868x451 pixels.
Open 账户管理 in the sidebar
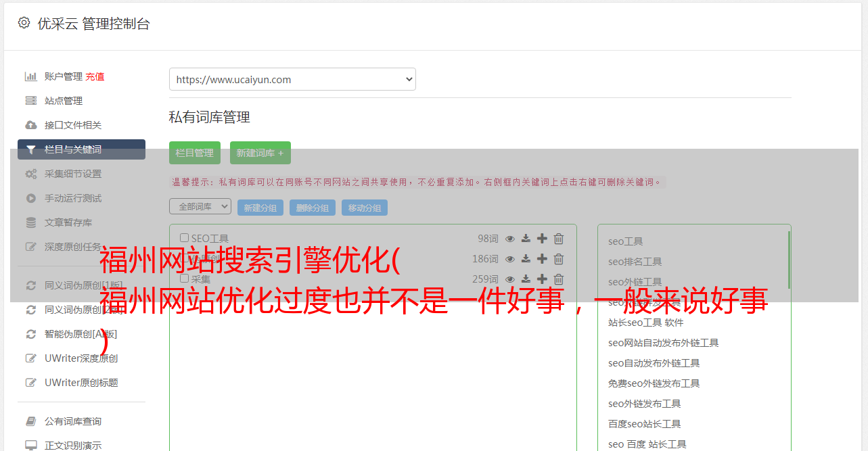pyautogui.click(x=64, y=76)
